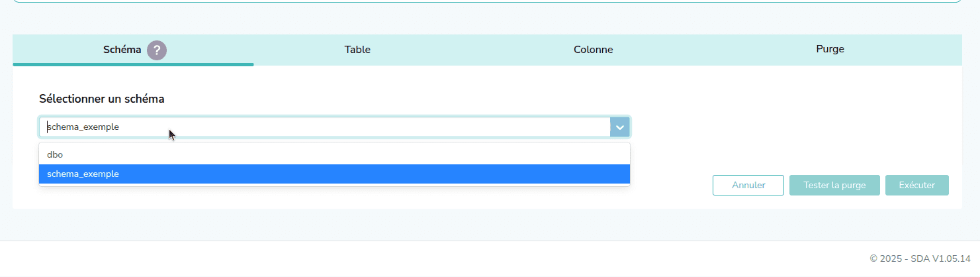This screenshot has height=277, width=980.
Task: Focus the schema search input field
Action: [x=324, y=127]
